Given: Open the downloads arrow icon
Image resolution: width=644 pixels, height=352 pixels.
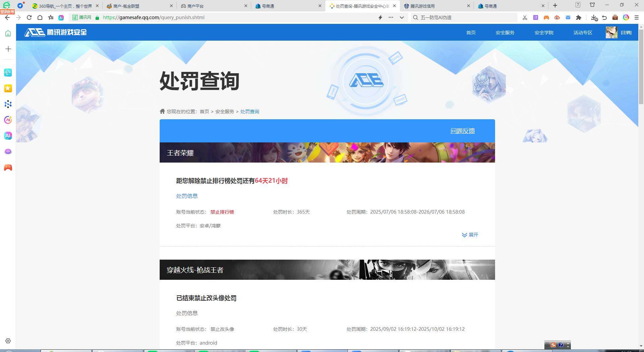Looking at the screenshot, I should pos(594,17).
